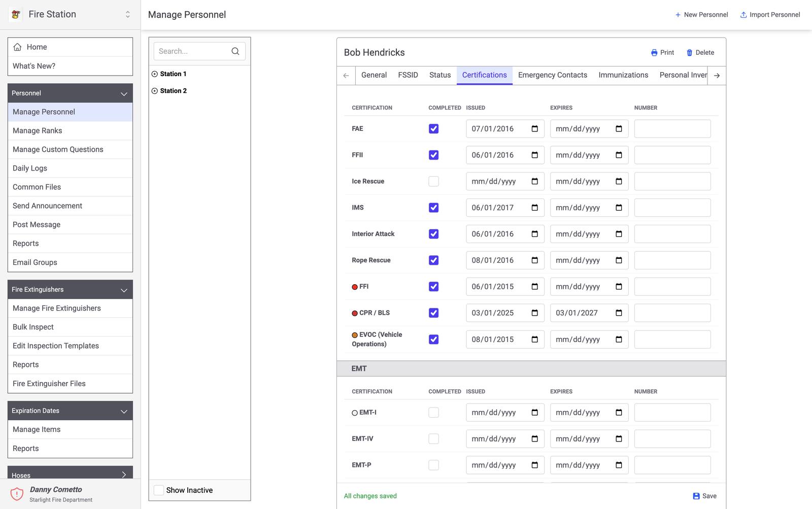Image resolution: width=812 pixels, height=509 pixels.
Task: Open calendar picker for EVOC issued date
Action: tap(535, 340)
